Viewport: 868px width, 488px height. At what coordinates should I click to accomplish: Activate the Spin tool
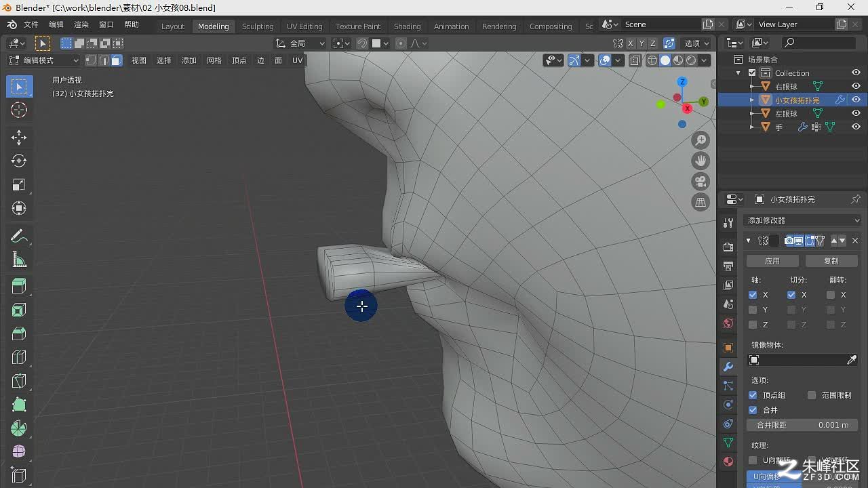pyautogui.click(x=19, y=428)
